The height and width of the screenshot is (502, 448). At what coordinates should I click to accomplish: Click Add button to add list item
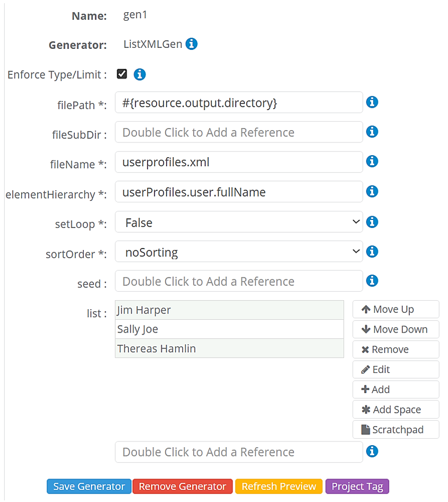click(396, 389)
